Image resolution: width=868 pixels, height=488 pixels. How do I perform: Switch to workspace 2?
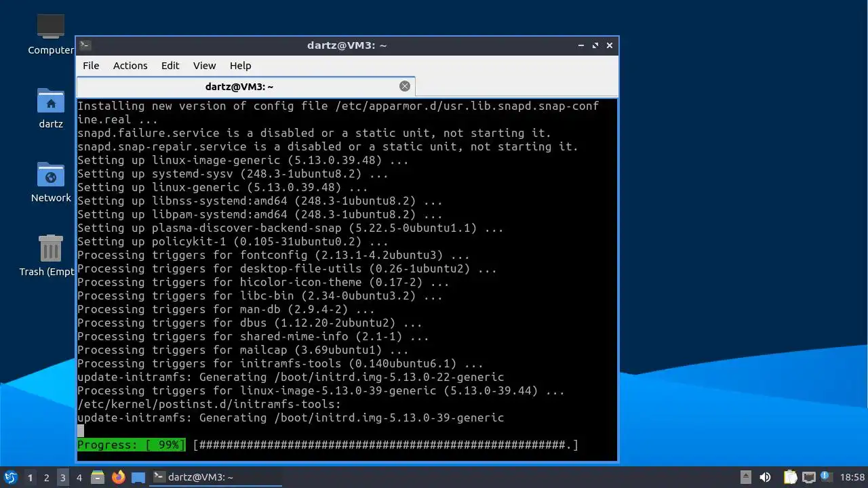coord(46,477)
